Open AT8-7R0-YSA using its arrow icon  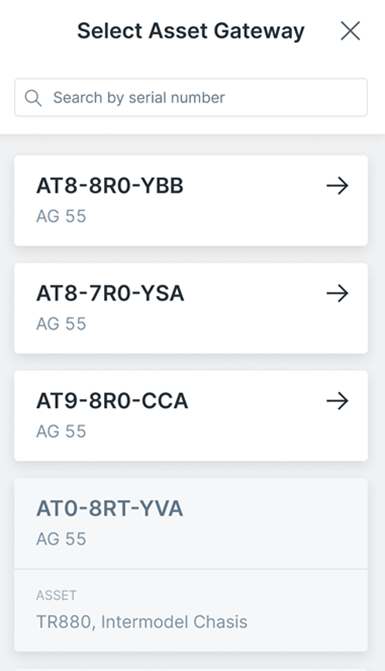click(x=338, y=294)
